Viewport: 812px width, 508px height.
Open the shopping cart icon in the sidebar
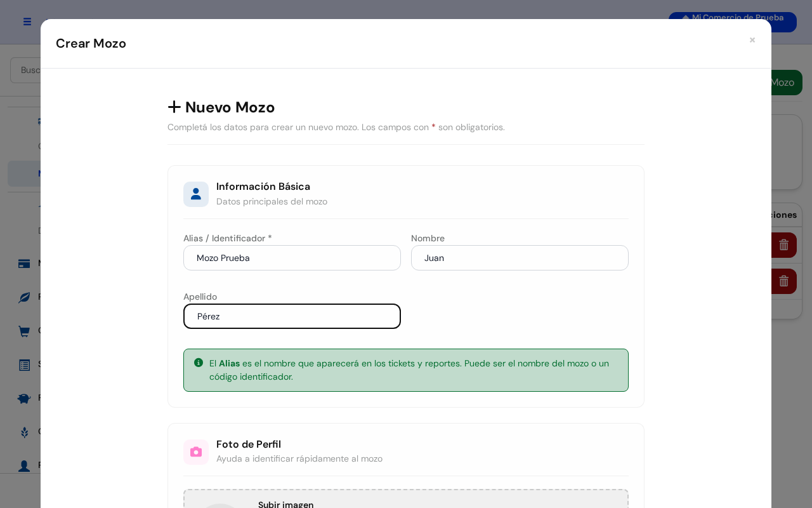tap(24, 331)
